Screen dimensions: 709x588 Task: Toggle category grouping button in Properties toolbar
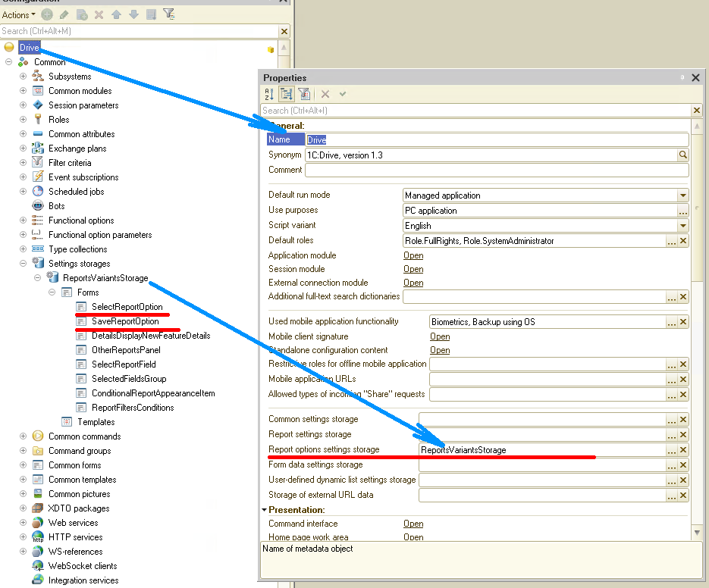pyautogui.click(x=287, y=94)
